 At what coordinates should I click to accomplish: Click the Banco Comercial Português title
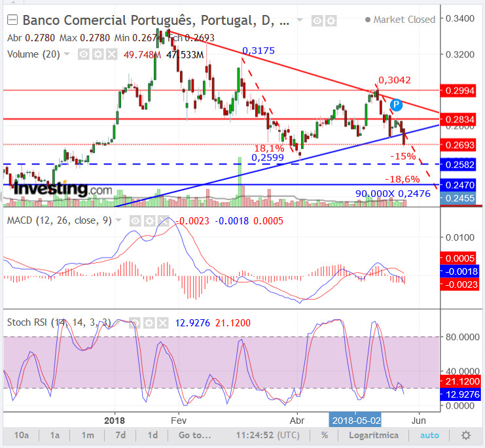pyautogui.click(x=156, y=20)
